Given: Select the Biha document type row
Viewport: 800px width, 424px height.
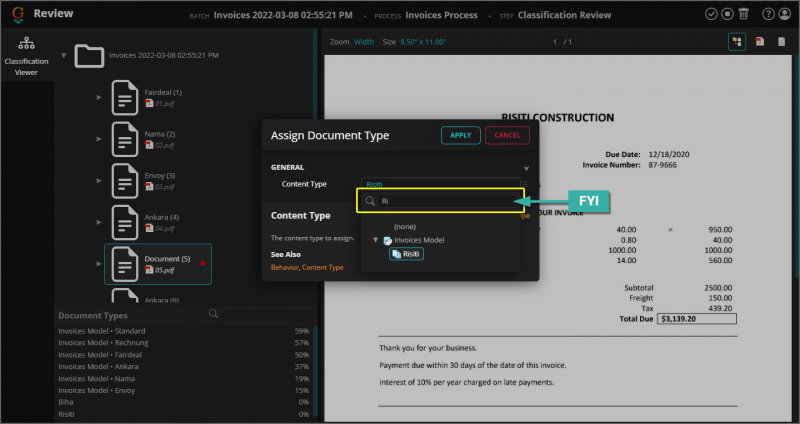Looking at the screenshot, I should click(184, 402).
